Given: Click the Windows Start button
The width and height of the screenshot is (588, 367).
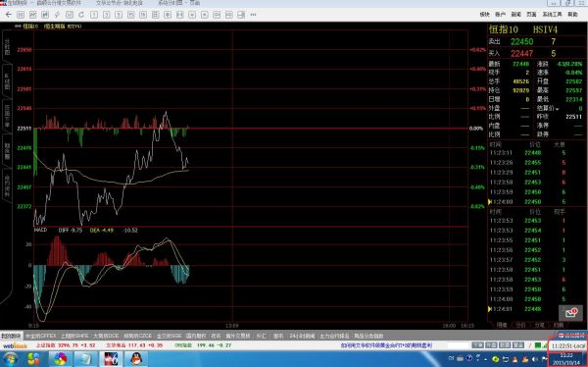Looking at the screenshot, I should [x=10, y=359].
